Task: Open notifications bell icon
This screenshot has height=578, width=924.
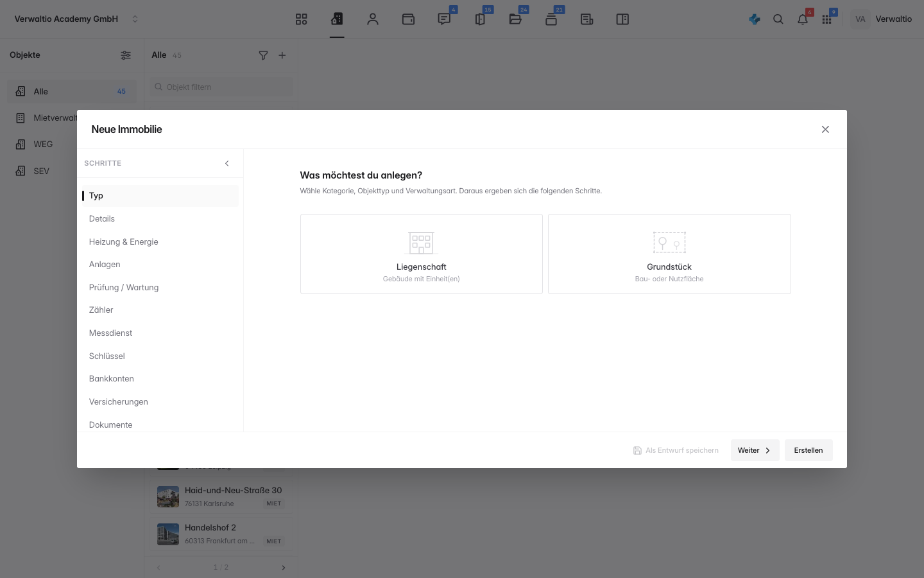Action: (803, 19)
